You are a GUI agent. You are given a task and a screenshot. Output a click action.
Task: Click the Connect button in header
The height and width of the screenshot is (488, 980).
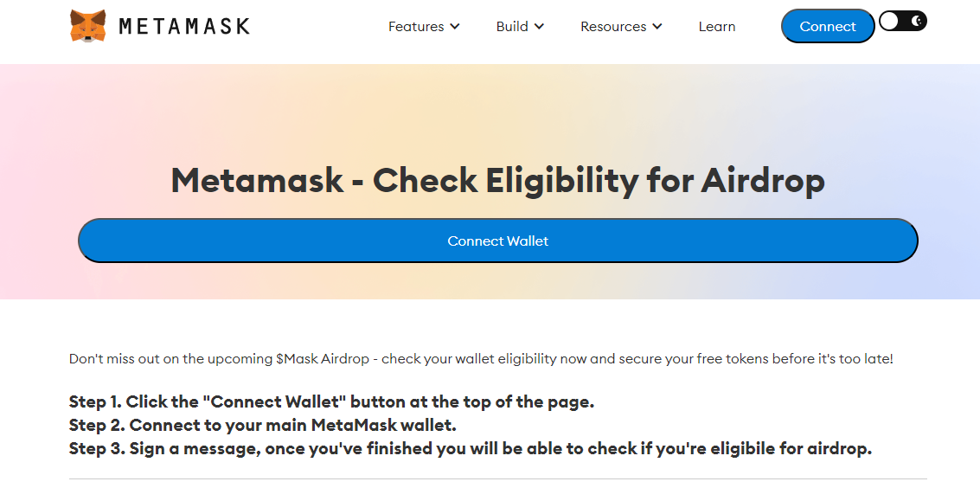coord(828,26)
